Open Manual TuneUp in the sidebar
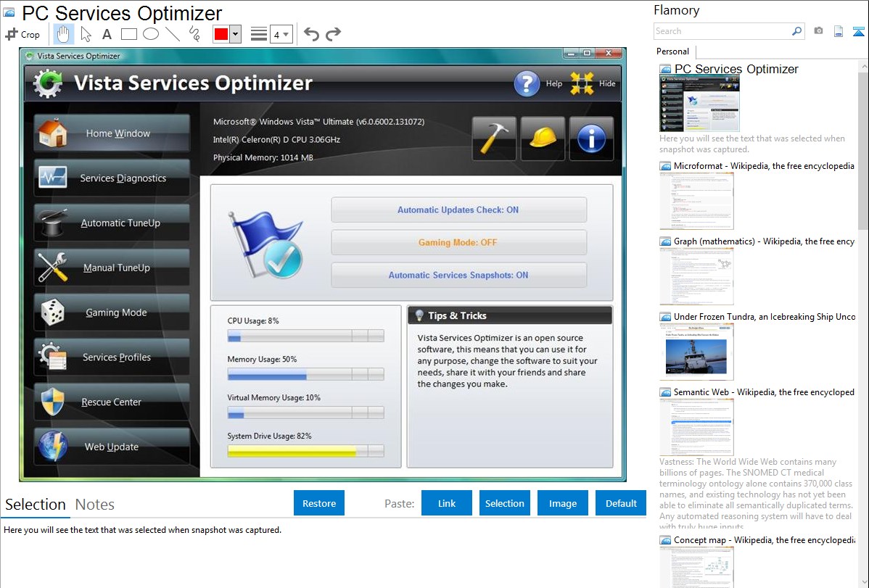869x588 pixels. click(x=112, y=268)
